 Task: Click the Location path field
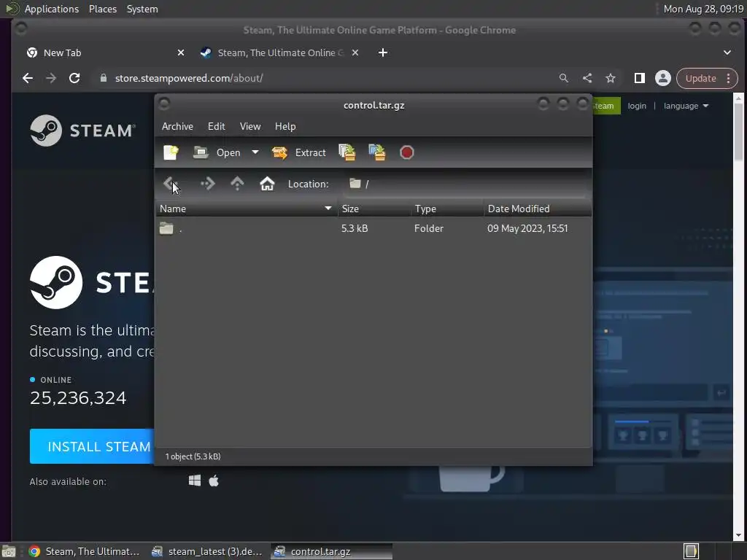(465, 184)
